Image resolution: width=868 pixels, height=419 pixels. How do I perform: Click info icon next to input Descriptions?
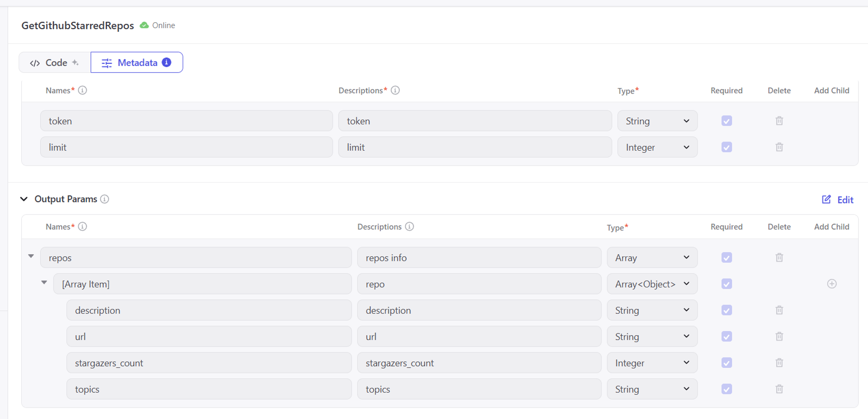tap(395, 90)
